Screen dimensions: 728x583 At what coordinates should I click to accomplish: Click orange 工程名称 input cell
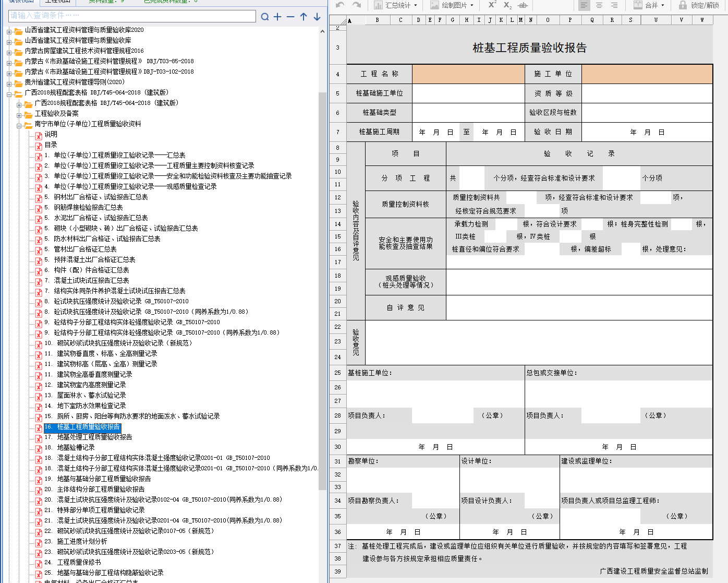click(x=468, y=74)
